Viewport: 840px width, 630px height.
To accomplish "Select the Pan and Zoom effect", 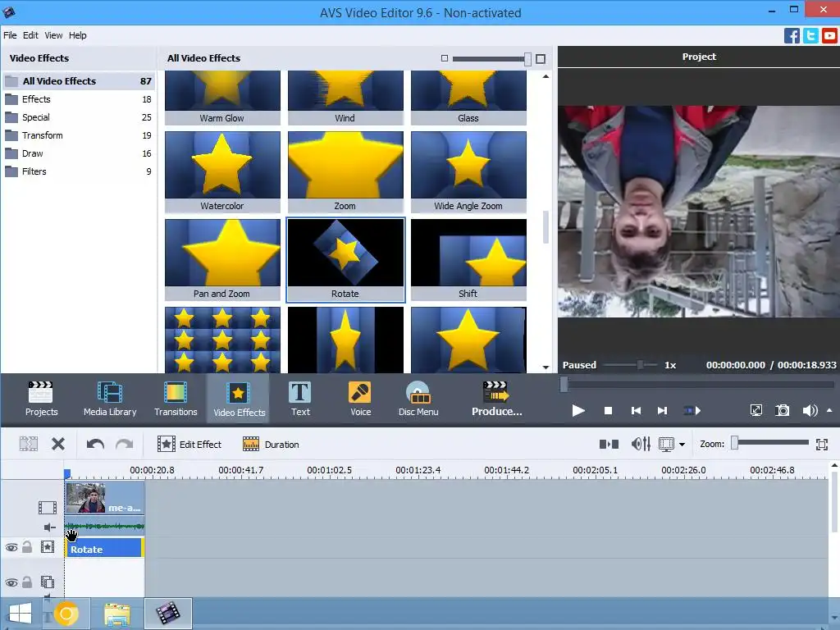I will click(222, 260).
